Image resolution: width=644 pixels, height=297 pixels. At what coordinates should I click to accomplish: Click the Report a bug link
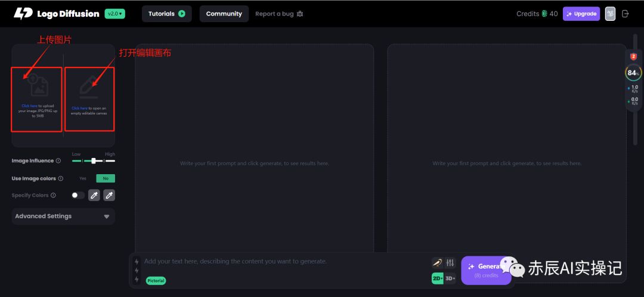click(274, 14)
